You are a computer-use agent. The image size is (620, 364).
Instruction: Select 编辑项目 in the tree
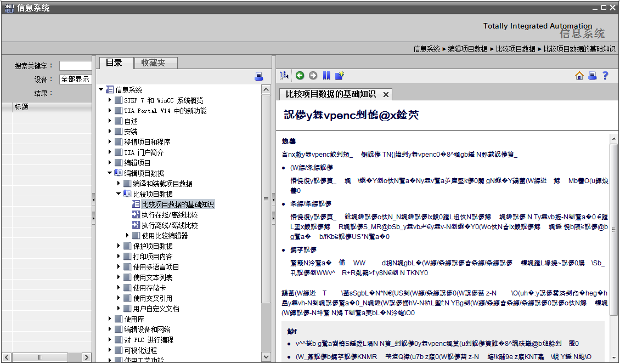tap(137, 162)
